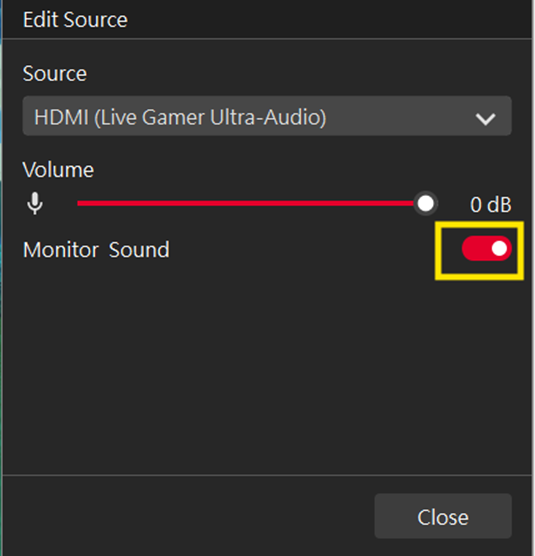Click the word Monitor in Monitor Sound
The width and height of the screenshot is (535, 556).
pos(61,250)
